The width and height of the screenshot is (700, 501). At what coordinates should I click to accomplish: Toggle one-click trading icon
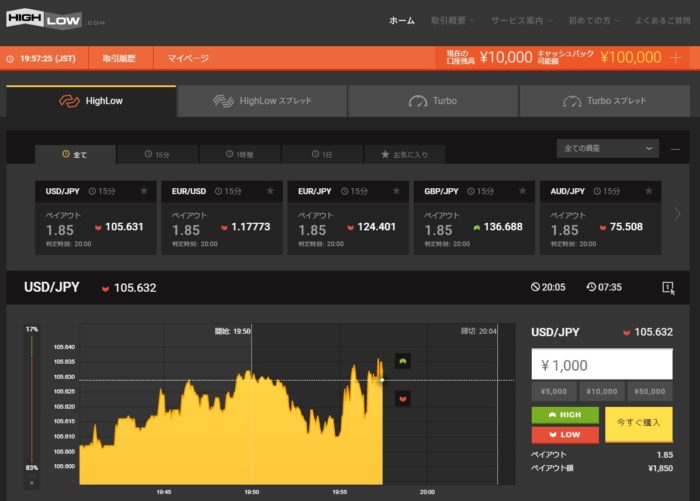[x=668, y=288]
